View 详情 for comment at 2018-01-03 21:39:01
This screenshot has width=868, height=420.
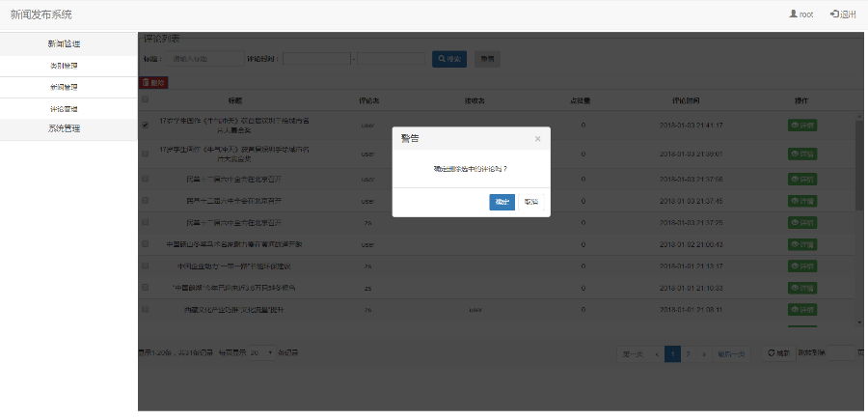pos(802,154)
